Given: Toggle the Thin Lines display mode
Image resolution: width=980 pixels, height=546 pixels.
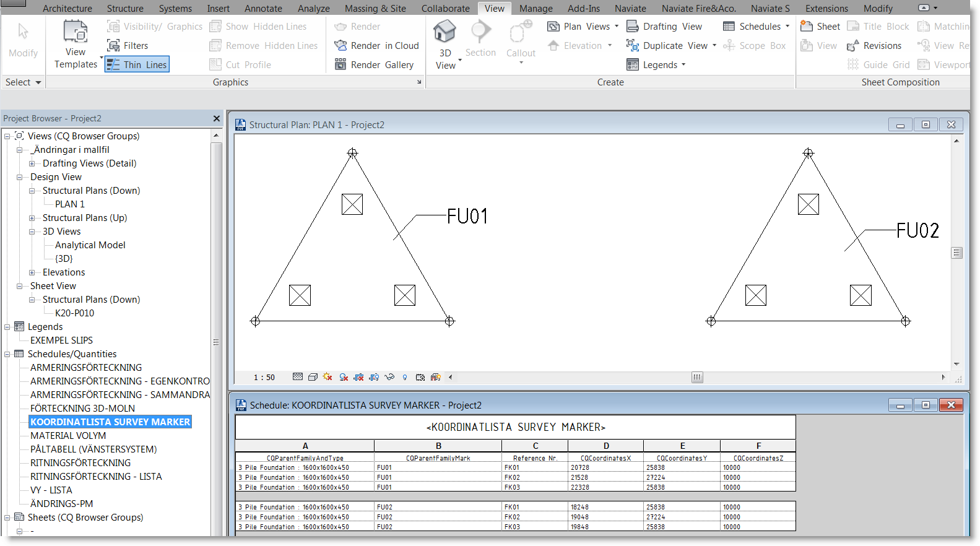Looking at the screenshot, I should [x=137, y=65].
